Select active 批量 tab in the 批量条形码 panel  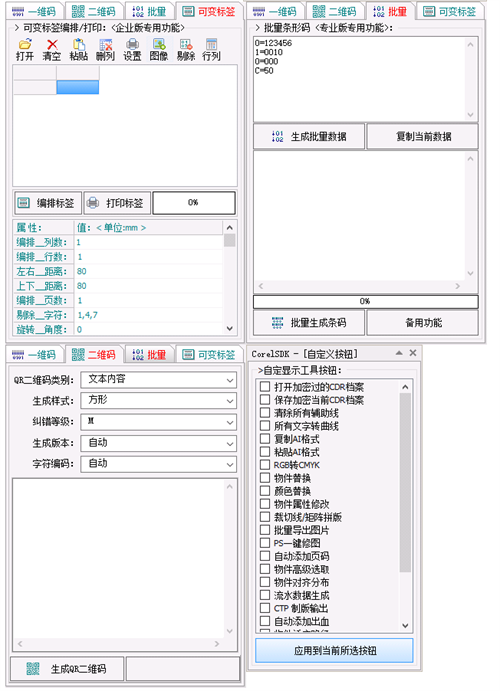(x=389, y=11)
